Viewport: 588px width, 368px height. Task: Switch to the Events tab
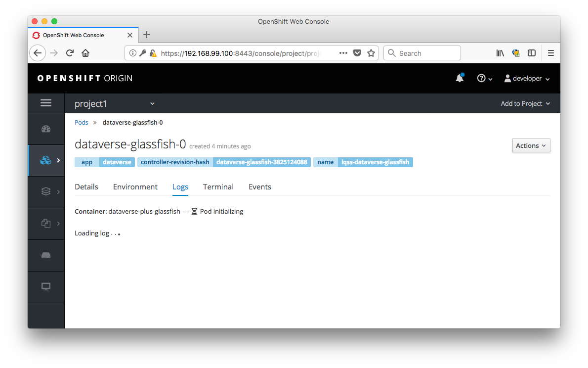[x=260, y=187]
